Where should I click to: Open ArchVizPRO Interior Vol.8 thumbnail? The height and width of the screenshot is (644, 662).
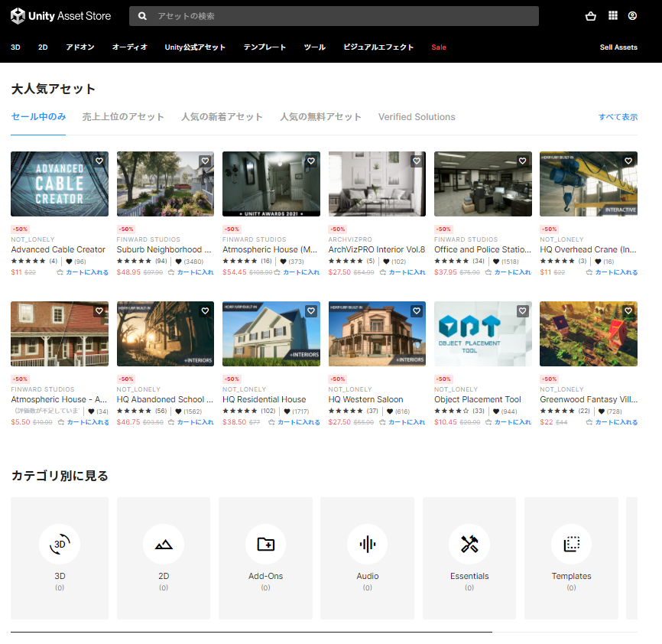pyautogui.click(x=377, y=184)
